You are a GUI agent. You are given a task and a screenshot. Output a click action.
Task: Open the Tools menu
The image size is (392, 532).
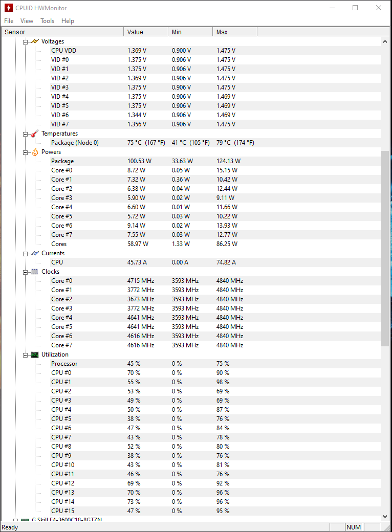click(x=47, y=21)
